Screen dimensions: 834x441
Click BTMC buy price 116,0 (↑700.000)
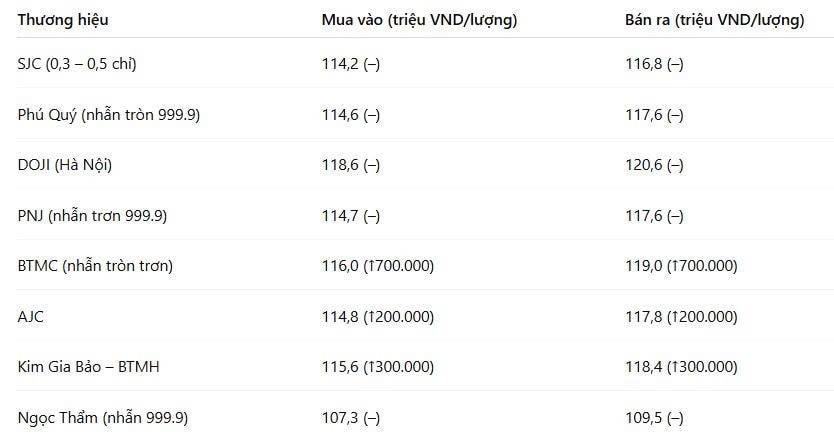pyautogui.click(x=378, y=265)
